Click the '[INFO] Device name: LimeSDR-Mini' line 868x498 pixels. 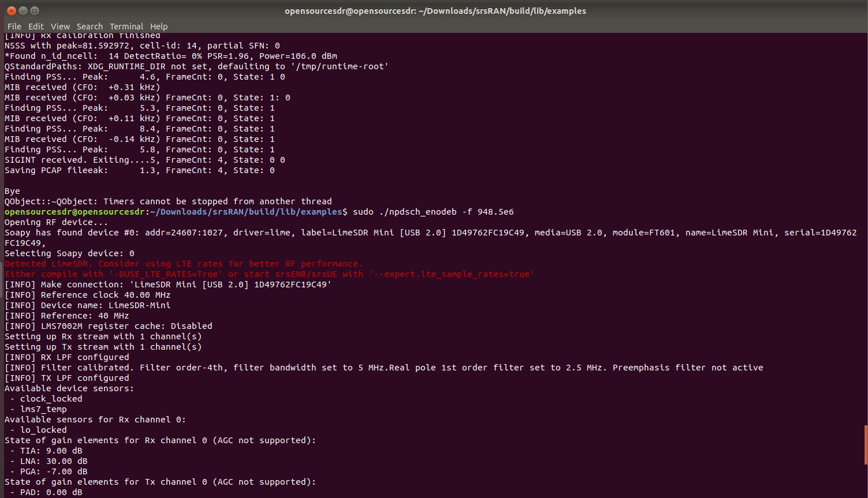click(88, 305)
